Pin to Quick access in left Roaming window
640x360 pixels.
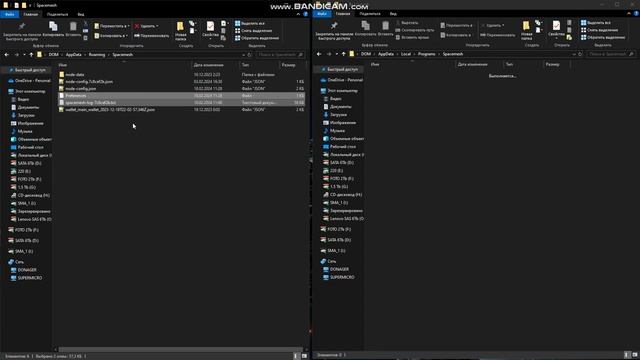[x=22, y=31]
